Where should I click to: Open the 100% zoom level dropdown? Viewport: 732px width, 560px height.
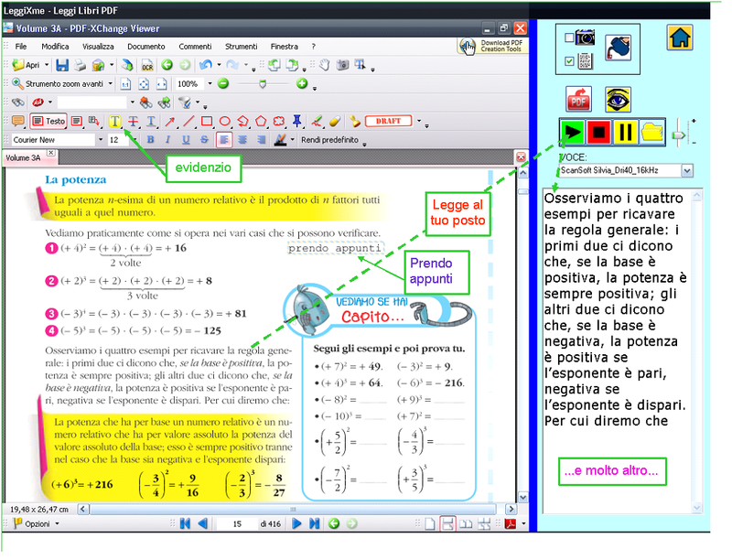pos(210,84)
